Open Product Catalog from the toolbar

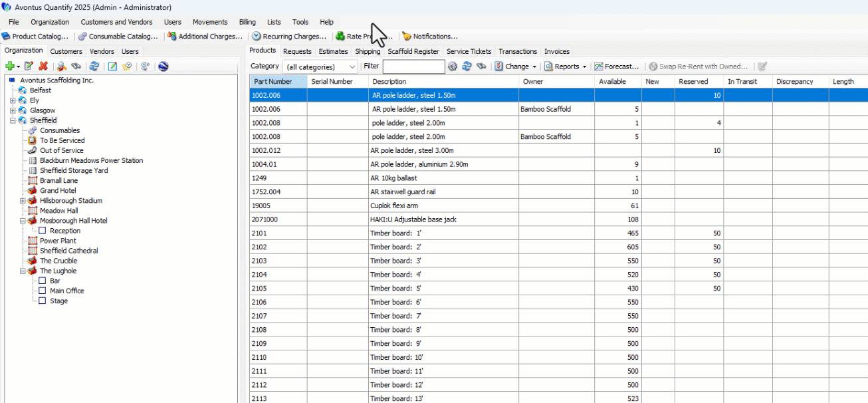[35, 37]
